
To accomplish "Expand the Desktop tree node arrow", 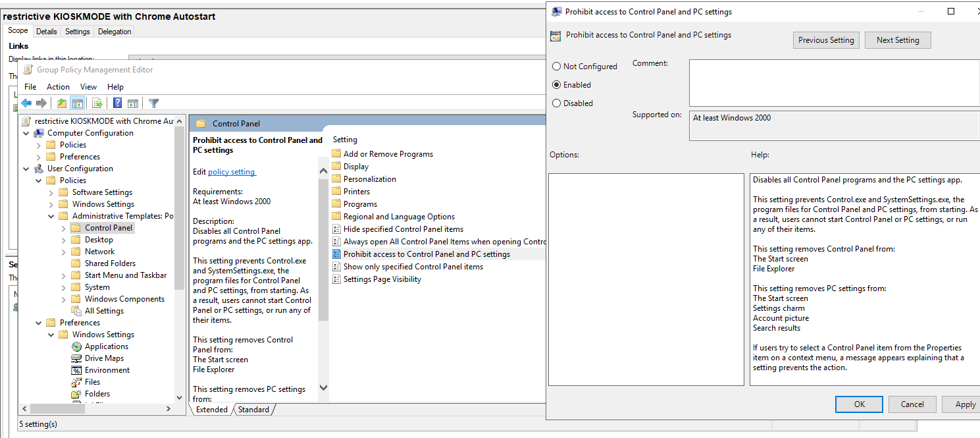I will (64, 240).
